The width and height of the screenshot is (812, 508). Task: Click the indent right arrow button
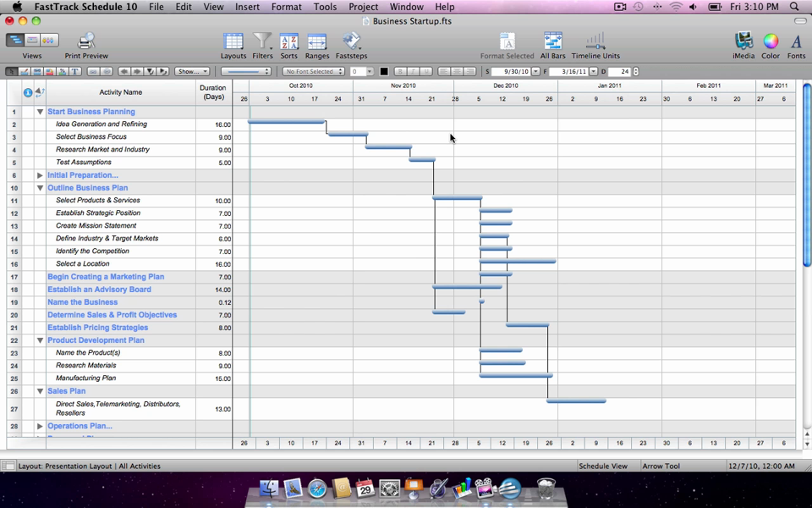137,71
